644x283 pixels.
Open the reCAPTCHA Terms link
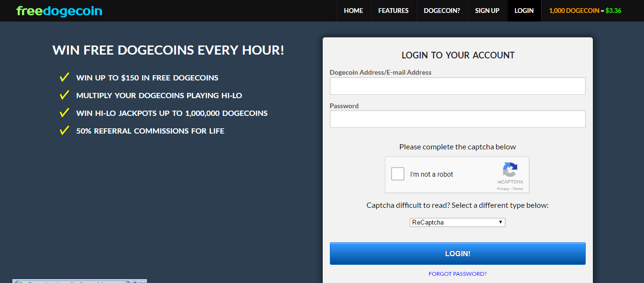click(x=518, y=189)
